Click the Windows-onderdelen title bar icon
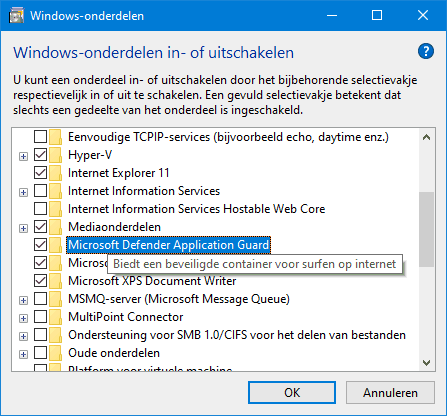 pos(16,16)
